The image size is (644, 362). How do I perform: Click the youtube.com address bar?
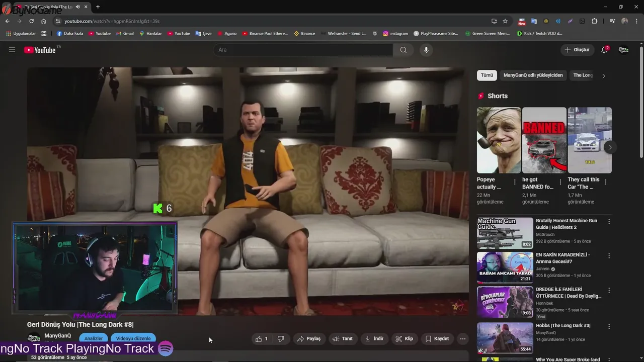272,21
